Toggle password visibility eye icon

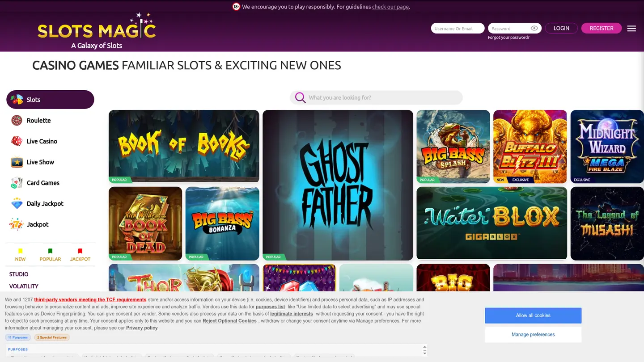tap(534, 28)
